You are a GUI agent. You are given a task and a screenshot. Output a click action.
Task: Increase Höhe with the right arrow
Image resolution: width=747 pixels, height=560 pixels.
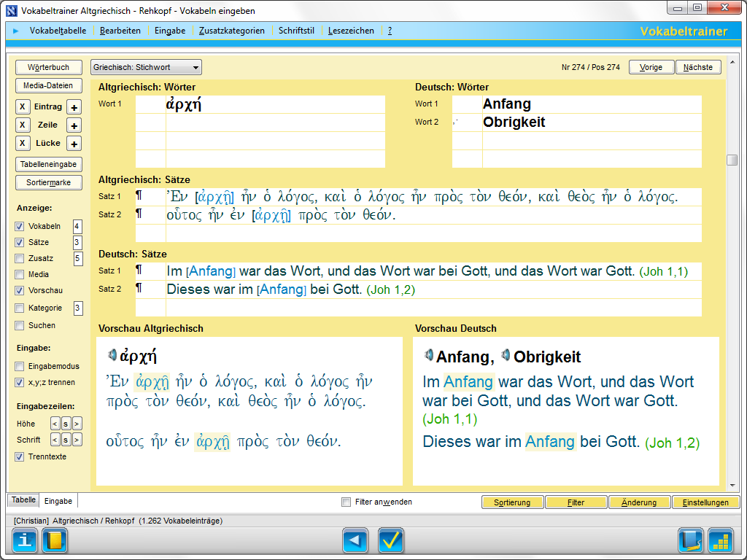77,424
